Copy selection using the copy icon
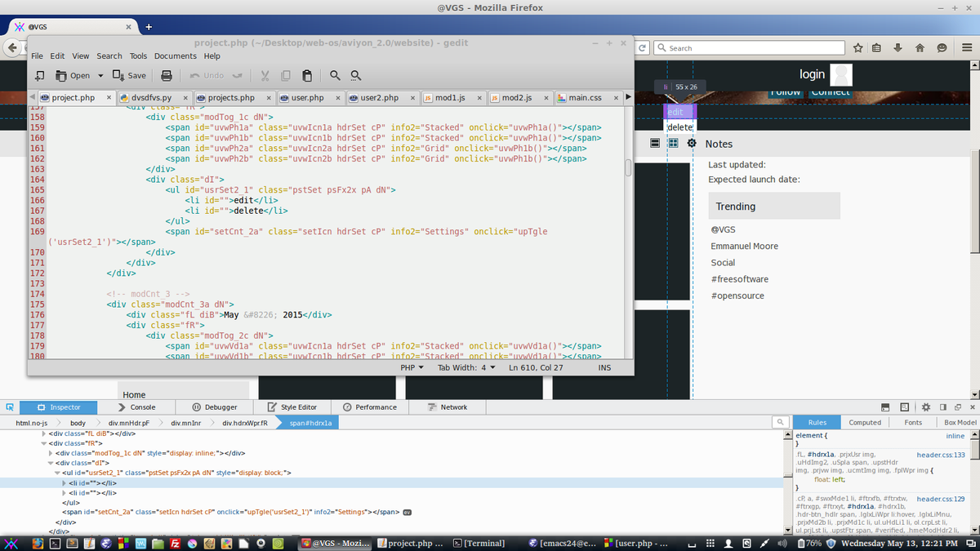Screen dimensions: 980x551 coord(286,75)
